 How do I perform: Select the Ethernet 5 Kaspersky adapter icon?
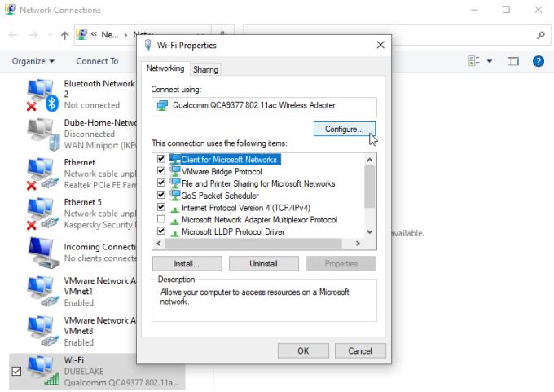coord(42,214)
